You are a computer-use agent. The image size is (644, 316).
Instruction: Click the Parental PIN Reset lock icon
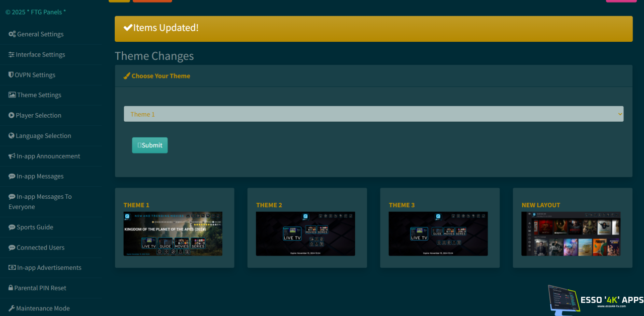[x=11, y=288]
